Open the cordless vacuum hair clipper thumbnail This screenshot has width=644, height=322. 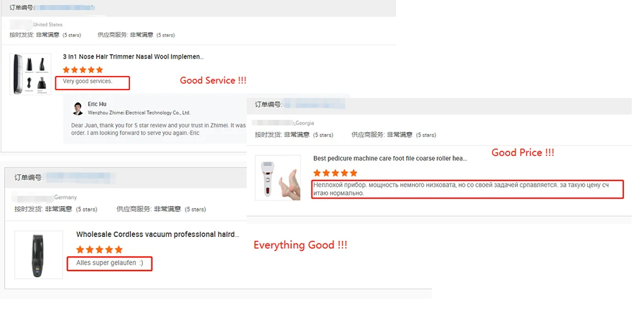(39, 254)
